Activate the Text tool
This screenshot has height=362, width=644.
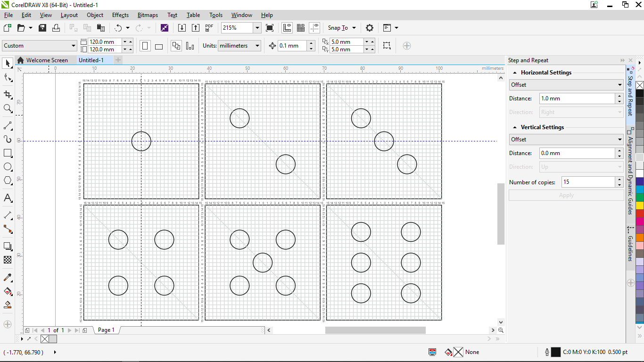(x=8, y=198)
